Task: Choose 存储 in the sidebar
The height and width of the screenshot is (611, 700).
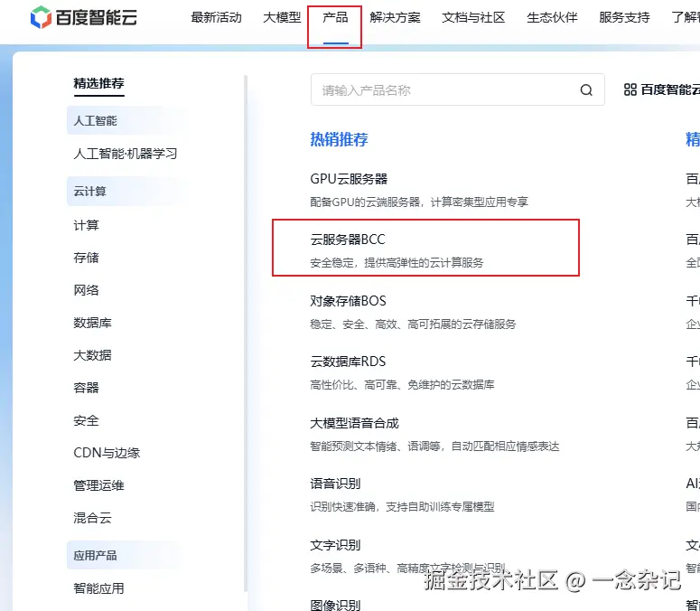Action: pyautogui.click(x=86, y=258)
